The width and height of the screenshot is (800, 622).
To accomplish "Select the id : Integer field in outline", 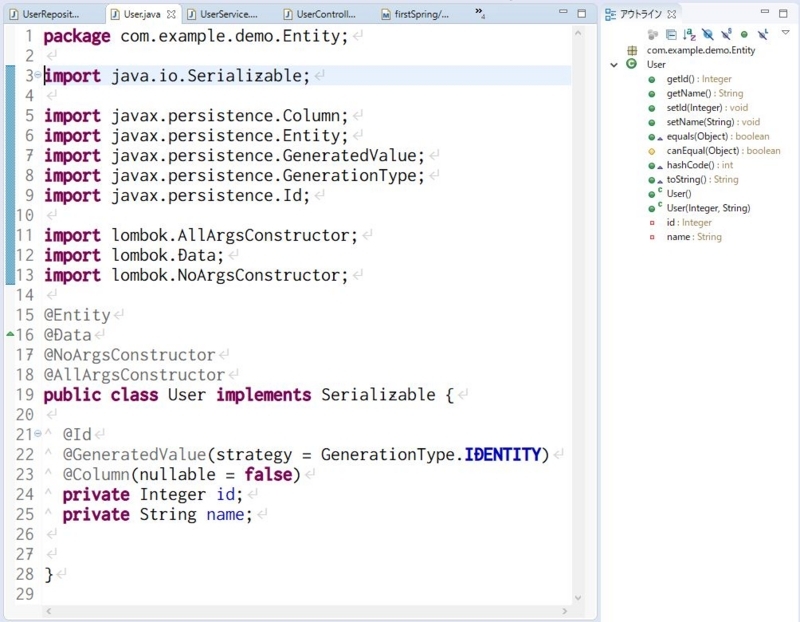I will [689, 222].
